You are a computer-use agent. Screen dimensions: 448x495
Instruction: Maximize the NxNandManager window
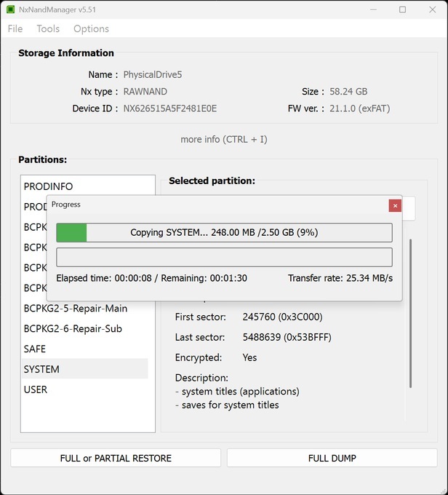[403, 9]
